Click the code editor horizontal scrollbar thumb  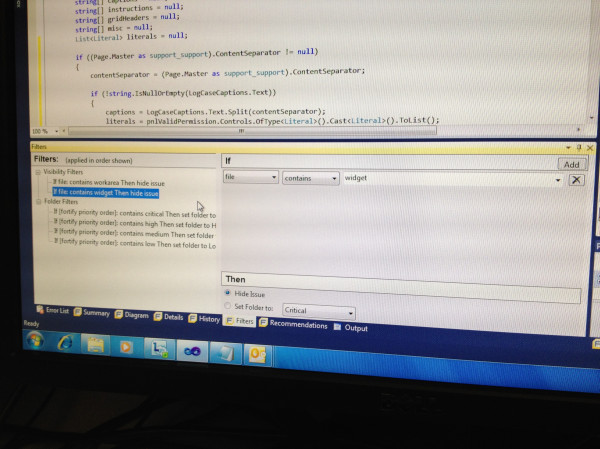[x=252, y=131]
